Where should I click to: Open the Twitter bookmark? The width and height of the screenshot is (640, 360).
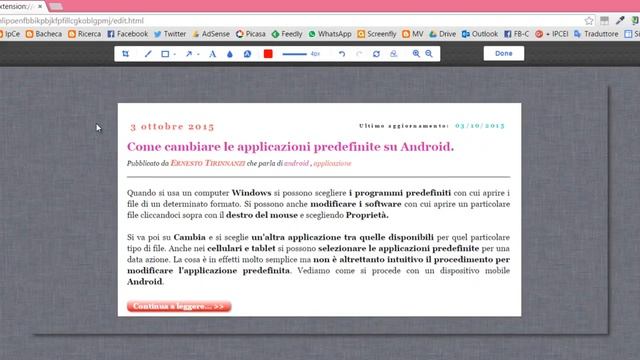click(x=170, y=34)
